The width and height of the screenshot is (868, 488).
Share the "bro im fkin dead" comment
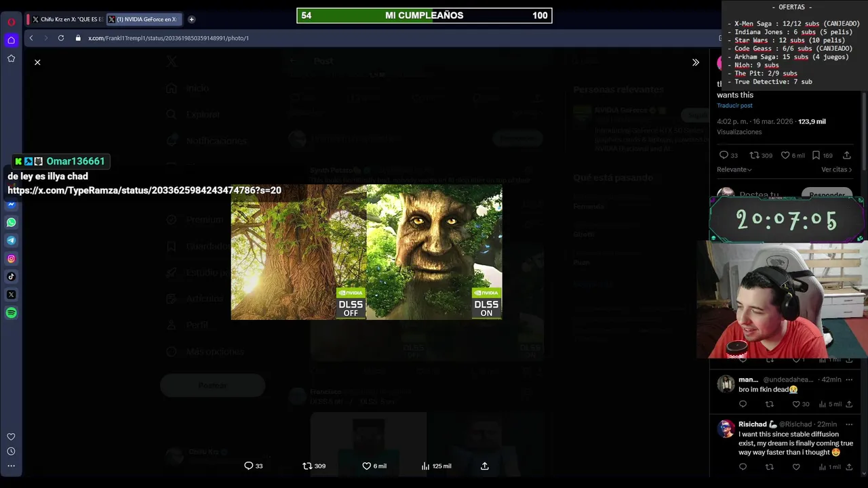(848, 404)
